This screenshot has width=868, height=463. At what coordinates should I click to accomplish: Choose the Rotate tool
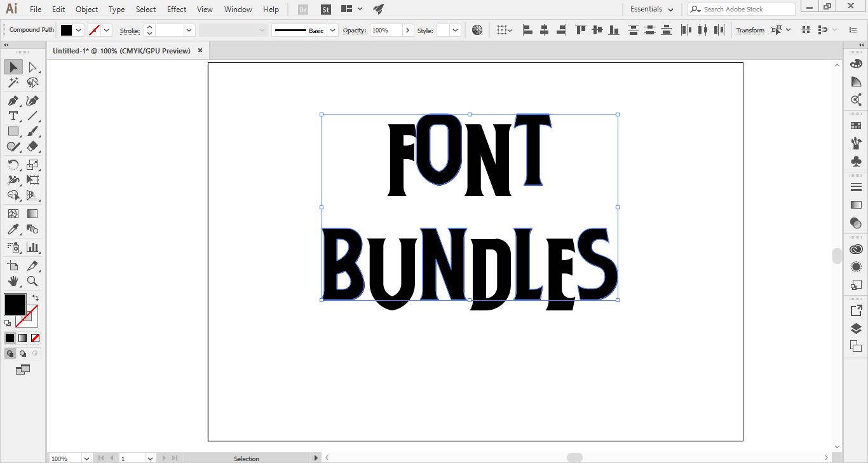tap(13, 165)
